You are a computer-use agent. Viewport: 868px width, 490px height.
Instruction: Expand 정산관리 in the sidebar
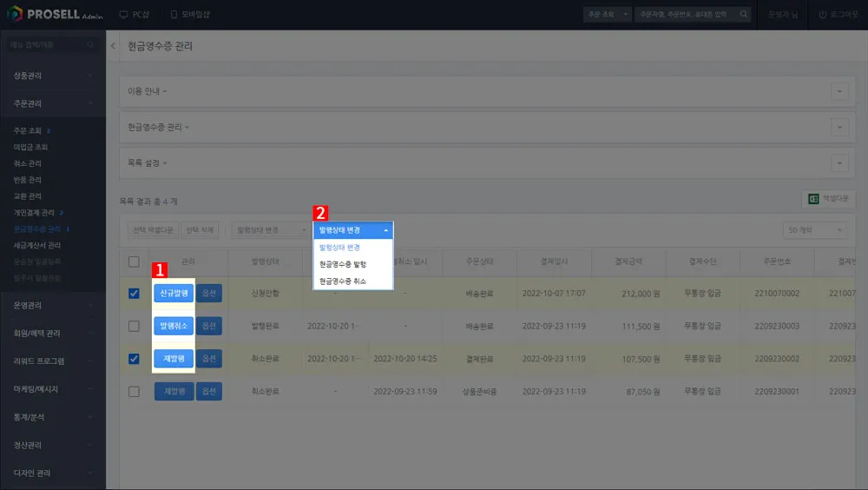tap(53, 445)
